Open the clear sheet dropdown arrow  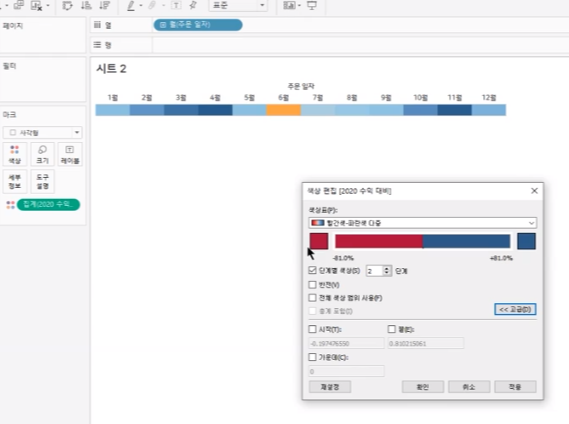point(48,6)
